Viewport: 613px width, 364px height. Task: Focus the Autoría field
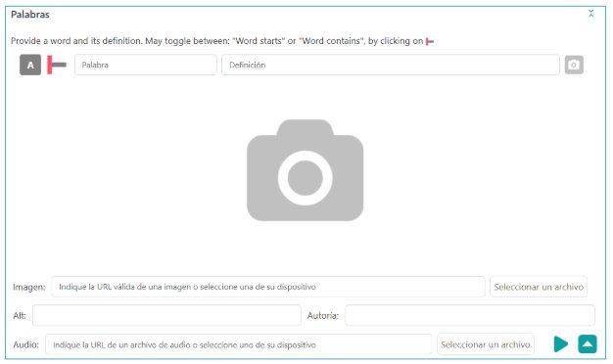(x=470, y=316)
